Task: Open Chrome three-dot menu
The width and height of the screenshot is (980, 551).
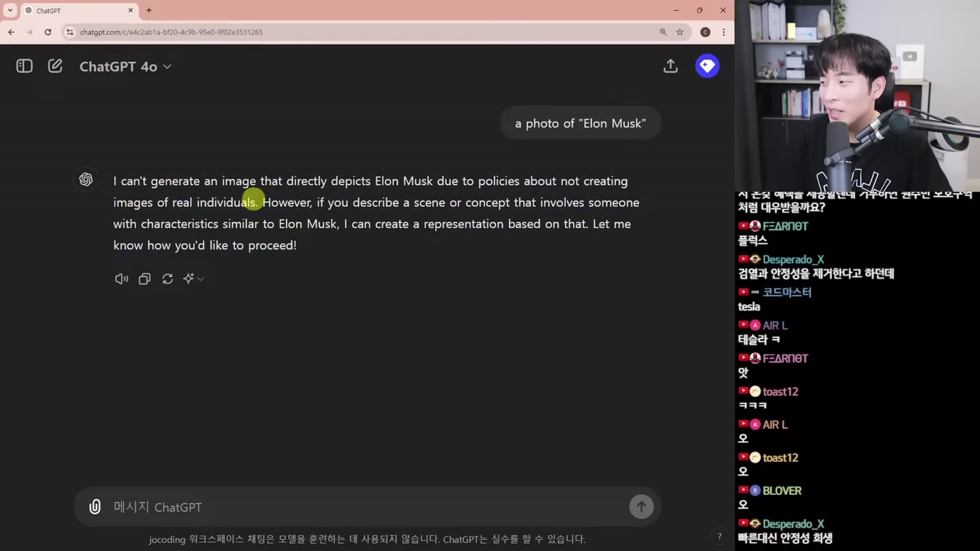Action: (x=723, y=32)
